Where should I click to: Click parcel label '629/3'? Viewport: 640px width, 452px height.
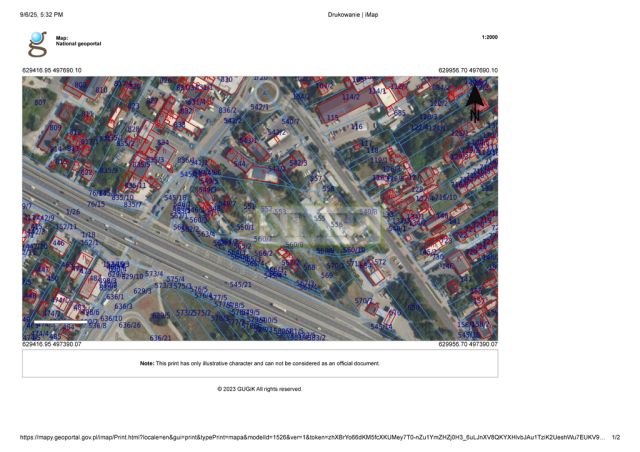(142, 291)
